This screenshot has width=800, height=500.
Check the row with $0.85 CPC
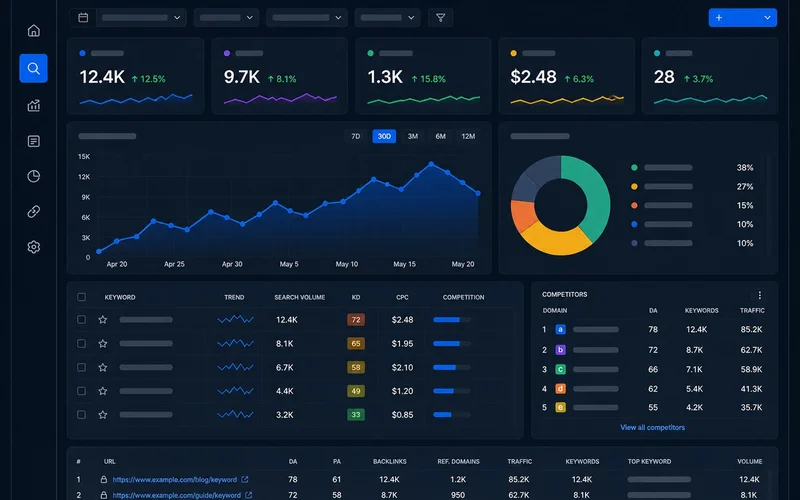[x=81, y=415]
